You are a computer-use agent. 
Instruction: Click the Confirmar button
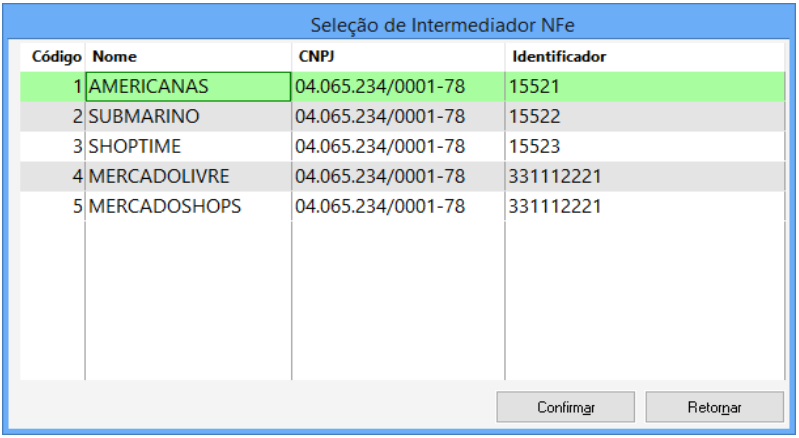tap(566, 407)
